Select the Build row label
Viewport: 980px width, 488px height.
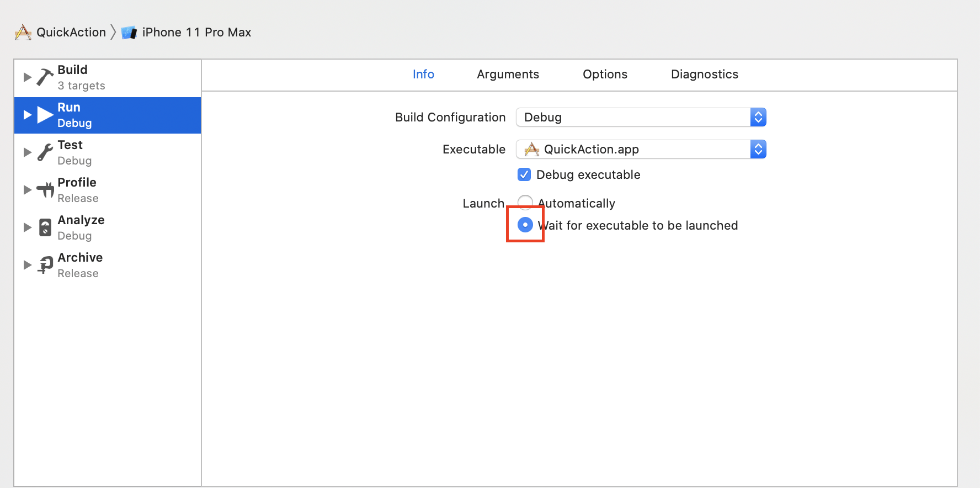[72, 70]
